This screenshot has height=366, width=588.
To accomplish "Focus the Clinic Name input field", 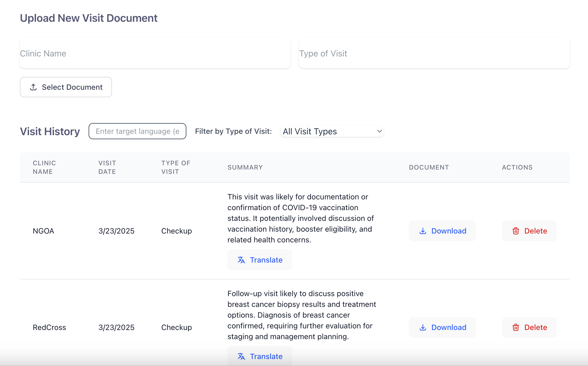I will coord(155,53).
